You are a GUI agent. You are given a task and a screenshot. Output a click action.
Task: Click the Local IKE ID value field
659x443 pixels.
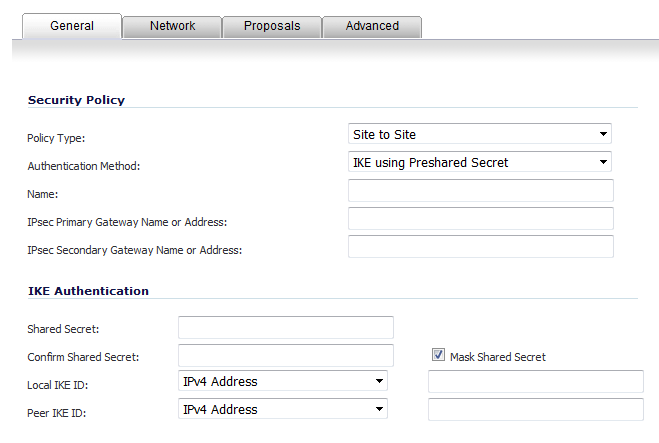[536, 381]
